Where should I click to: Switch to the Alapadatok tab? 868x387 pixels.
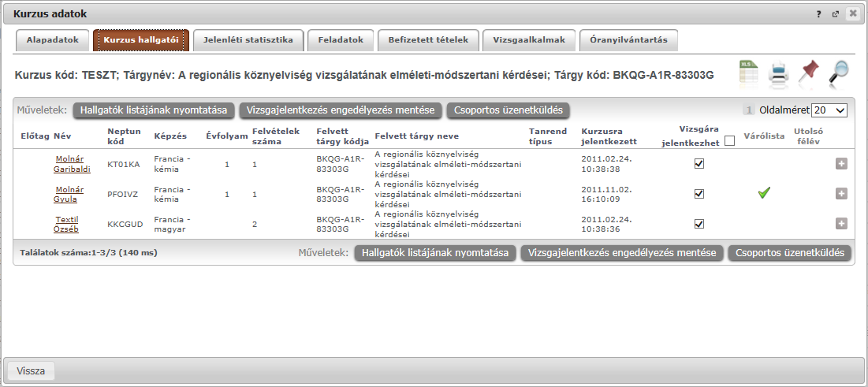click(53, 40)
